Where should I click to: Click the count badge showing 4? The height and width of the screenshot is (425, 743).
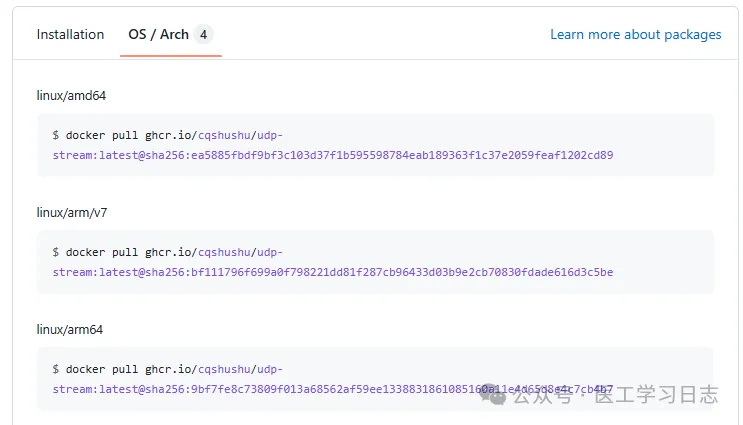pos(204,34)
